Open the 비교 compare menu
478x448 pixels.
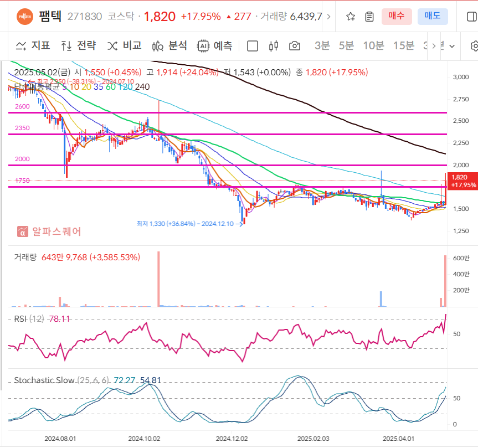pyautogui.click(x=125, y=46)
